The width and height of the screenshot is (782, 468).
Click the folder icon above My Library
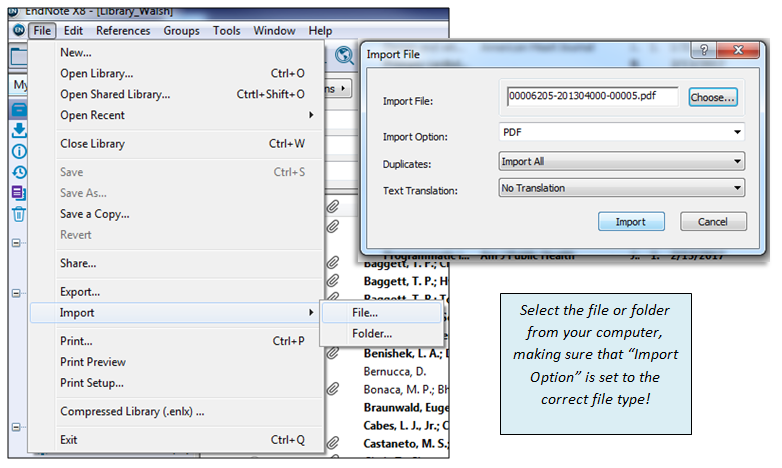(x=18, y=56)
